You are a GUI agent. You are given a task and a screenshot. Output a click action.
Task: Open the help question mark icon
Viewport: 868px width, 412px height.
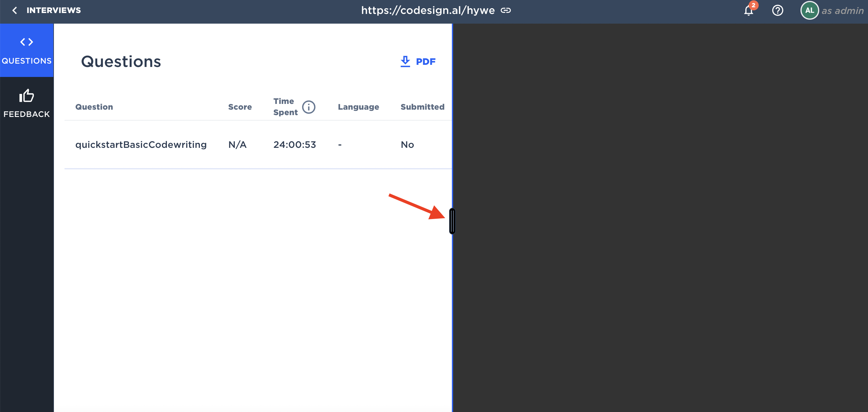(x=777, y=11)
